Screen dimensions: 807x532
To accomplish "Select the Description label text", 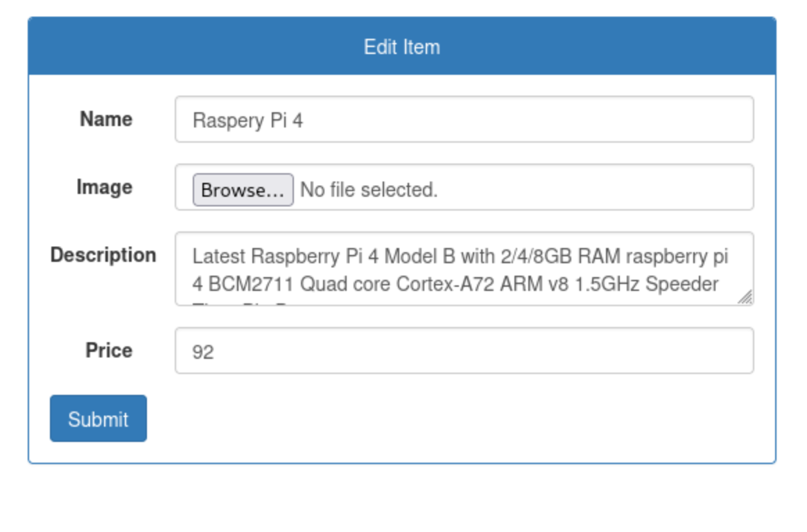I will click(x=103, y=255).
